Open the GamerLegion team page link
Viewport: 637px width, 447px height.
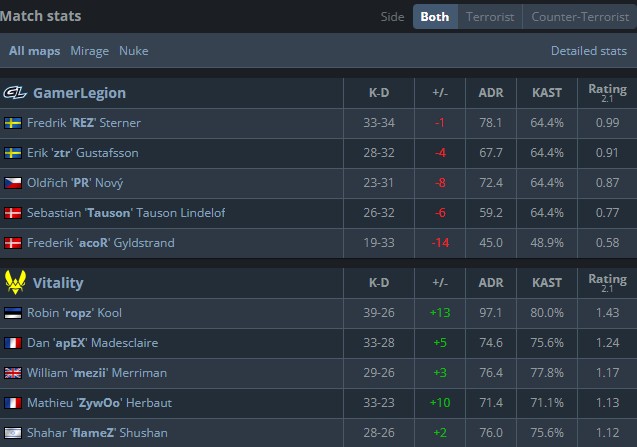tap(79, 93)
